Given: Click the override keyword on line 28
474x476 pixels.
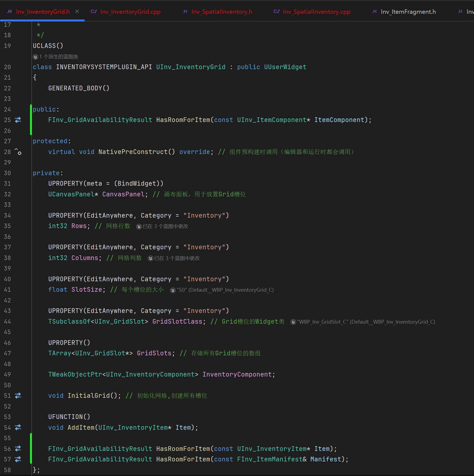Looking at the screenshot, I should click(194, 152).
